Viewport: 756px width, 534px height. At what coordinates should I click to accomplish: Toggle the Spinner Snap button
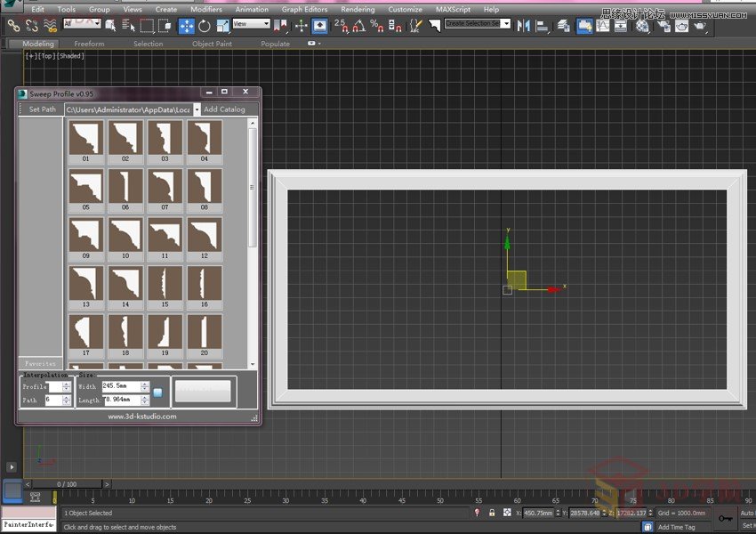pyautogui.click(x=395, y=26)
